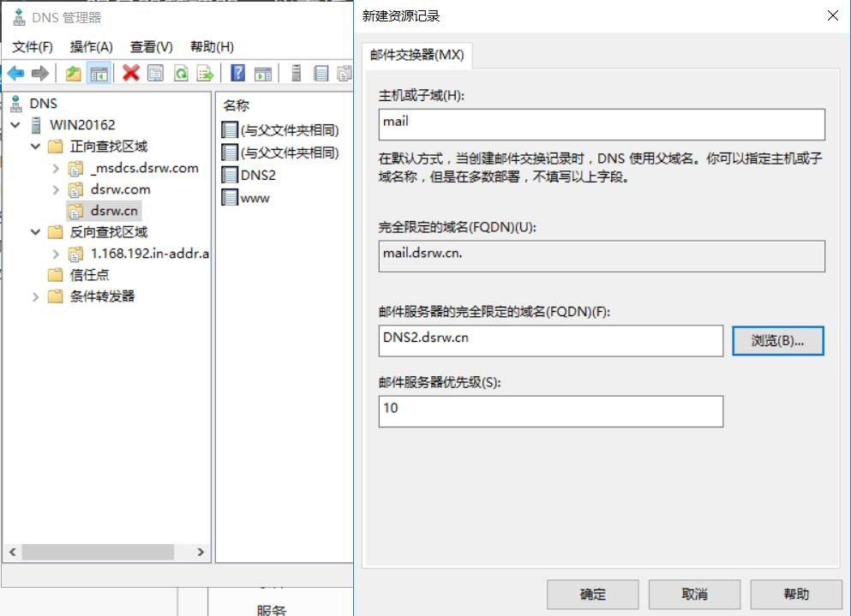Viewport: 851px width, 616px height.
Task: Click the read-only mail.dsrw.cn. FQDN field
Action: [602, 256]
